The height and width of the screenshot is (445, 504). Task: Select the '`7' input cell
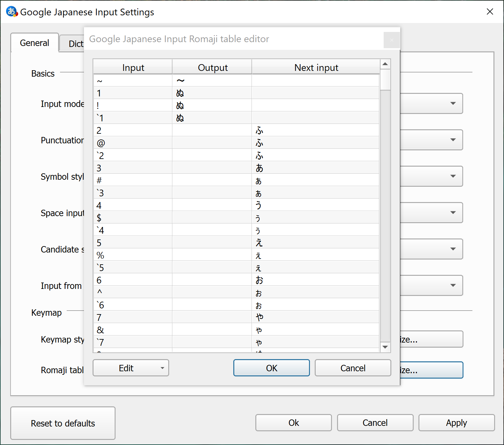tap(133, 342)
